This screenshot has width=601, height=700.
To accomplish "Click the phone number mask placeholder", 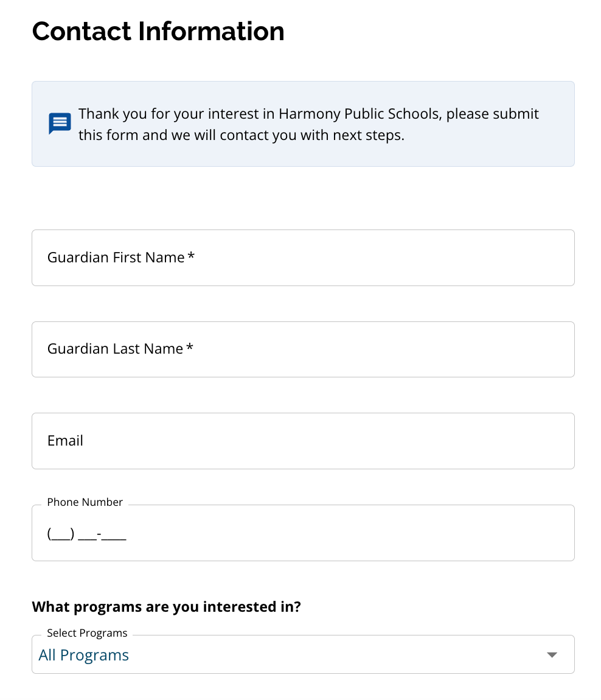I will 86,535.
